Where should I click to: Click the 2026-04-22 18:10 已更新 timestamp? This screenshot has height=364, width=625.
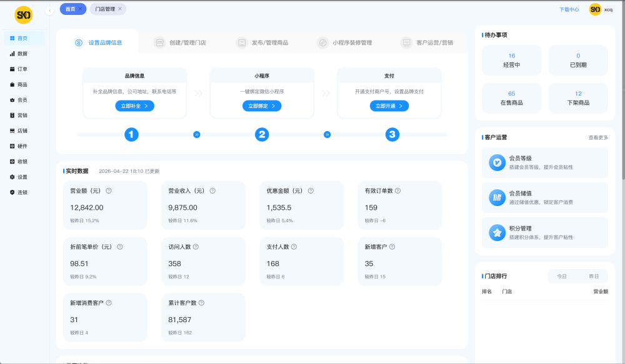click(129, 171)
